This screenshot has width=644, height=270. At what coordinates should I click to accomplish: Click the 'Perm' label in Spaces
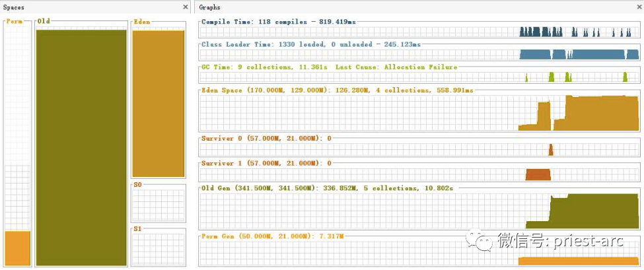coord(14,21)
